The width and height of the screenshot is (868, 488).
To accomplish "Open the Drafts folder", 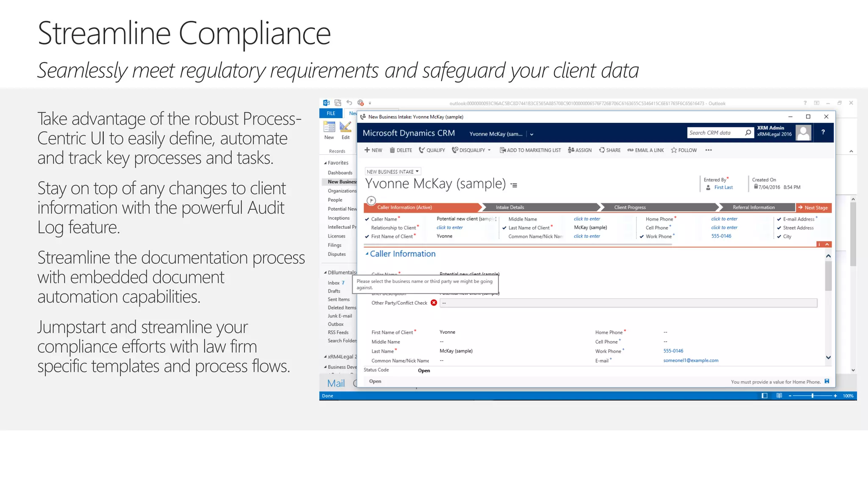I will pos(334,291).
